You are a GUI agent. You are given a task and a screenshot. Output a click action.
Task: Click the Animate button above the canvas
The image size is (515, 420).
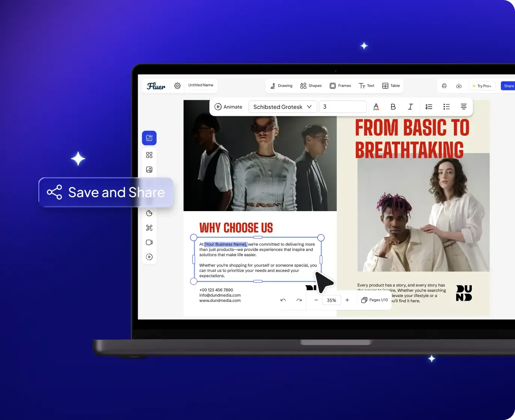point(228,106)
